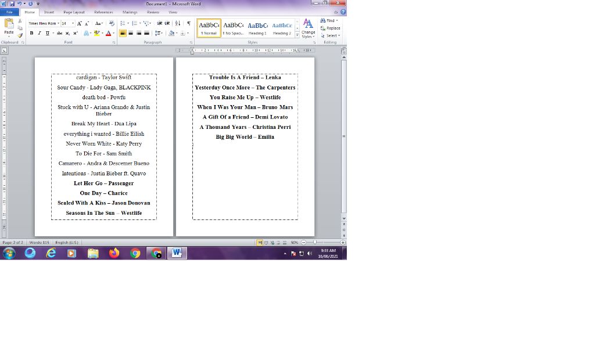
Task: Open Firefox from the taskbar
Action: (x=114, y=253)
